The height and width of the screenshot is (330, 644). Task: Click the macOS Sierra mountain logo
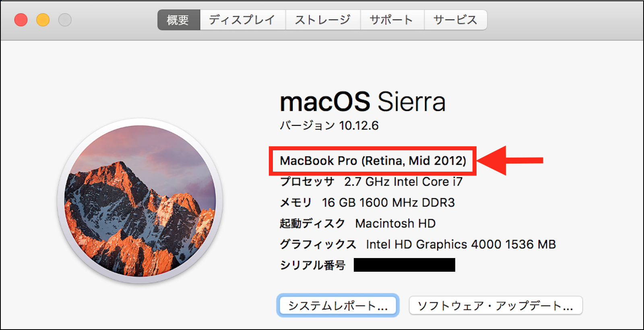click(x=140, y=201)
